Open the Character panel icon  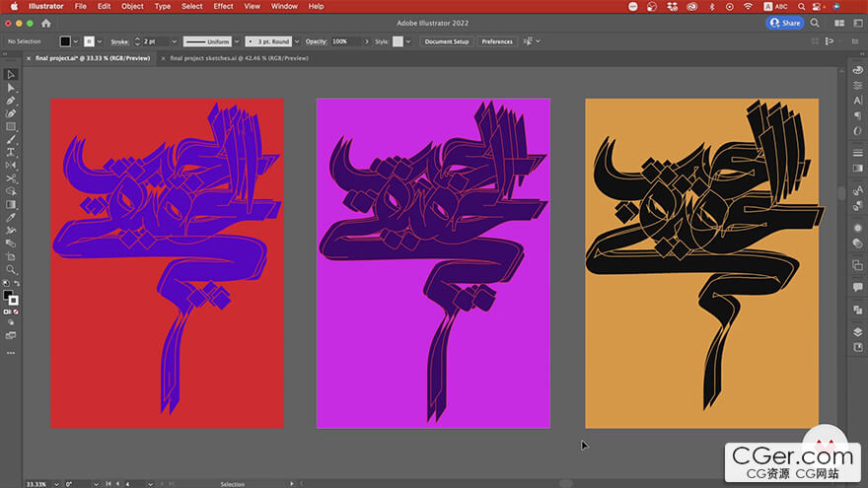tap(857, 101)
